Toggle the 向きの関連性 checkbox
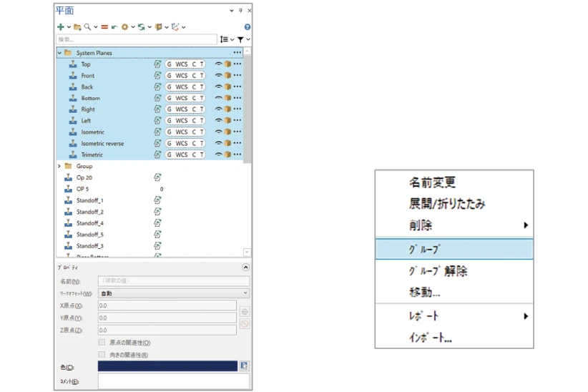 (102, 355)
